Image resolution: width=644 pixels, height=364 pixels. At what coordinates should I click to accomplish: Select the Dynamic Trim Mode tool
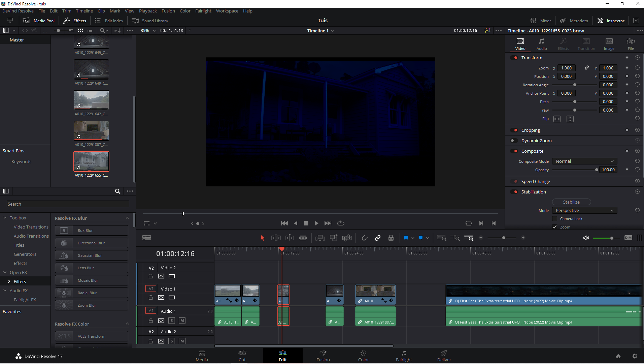pyautogui.click(x=290, y=238)
